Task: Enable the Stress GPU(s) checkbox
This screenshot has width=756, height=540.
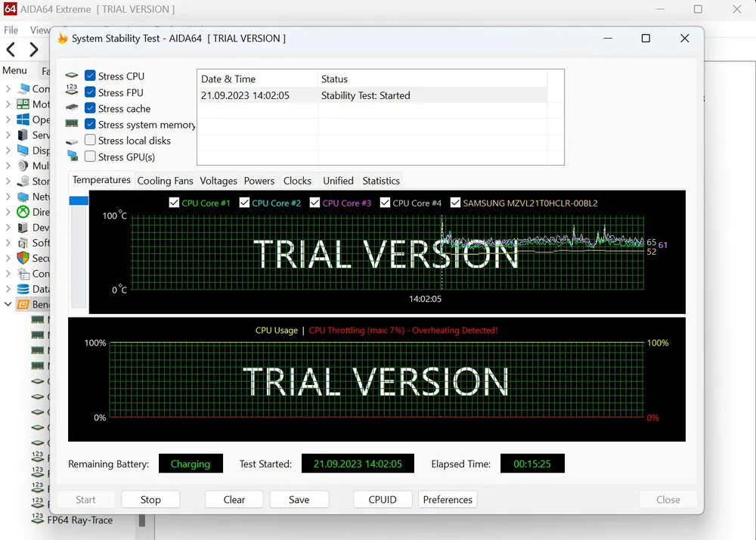Action: pos(90,157)
